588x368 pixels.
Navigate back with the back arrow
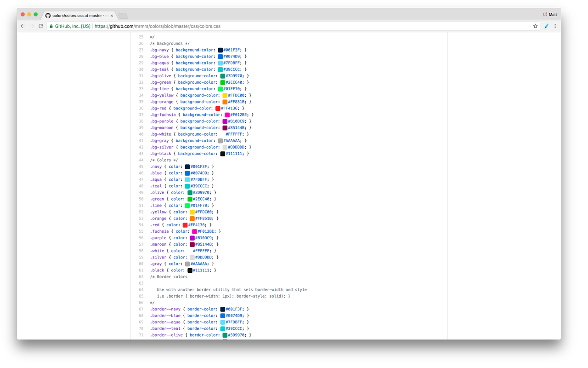[23, 26]
